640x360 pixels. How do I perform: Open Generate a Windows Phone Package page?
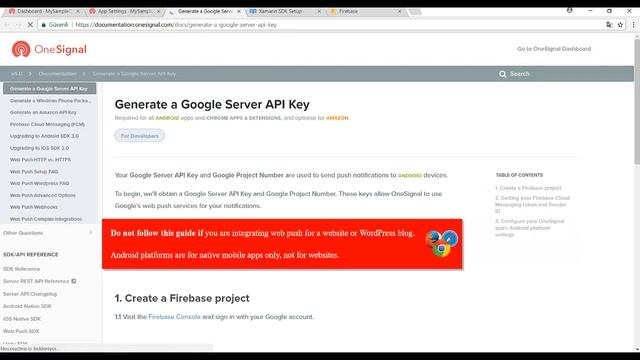click(50, 100)
